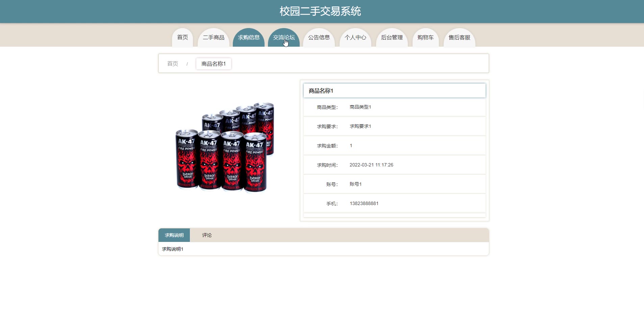The height and width of the screenshot is (316, 644).
Task: Open 交流论坛 tab
Action: pyautogui.click(x=284, y=38)
